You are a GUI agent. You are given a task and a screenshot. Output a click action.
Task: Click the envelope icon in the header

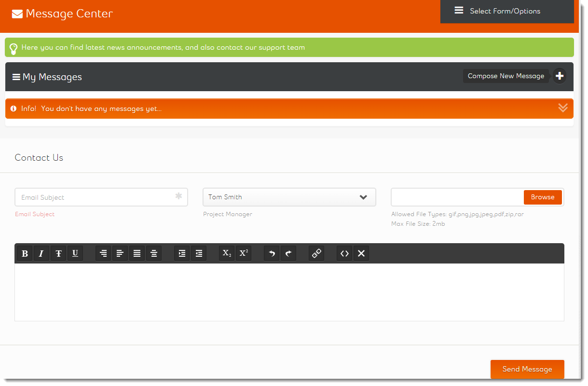tap(17, 14)
